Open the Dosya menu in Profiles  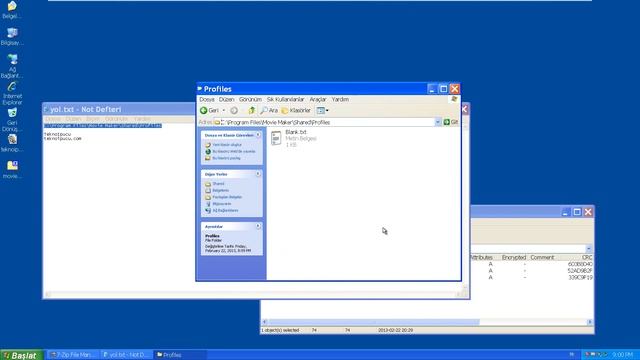[207, 100]
